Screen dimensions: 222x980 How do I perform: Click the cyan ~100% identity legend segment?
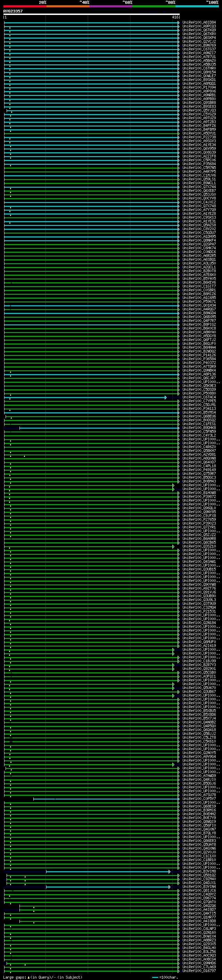(197, 6)
